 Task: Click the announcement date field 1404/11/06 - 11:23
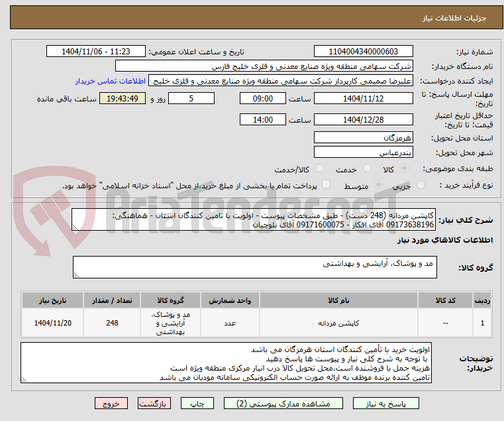click(96, 52)
